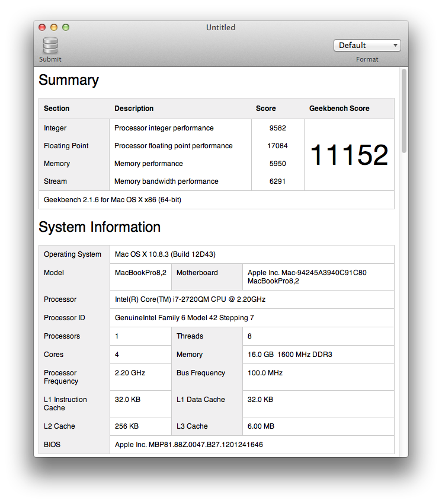Click the BIOS version MBP81.88Z value

pyautogui.click(x=189, y=445)
